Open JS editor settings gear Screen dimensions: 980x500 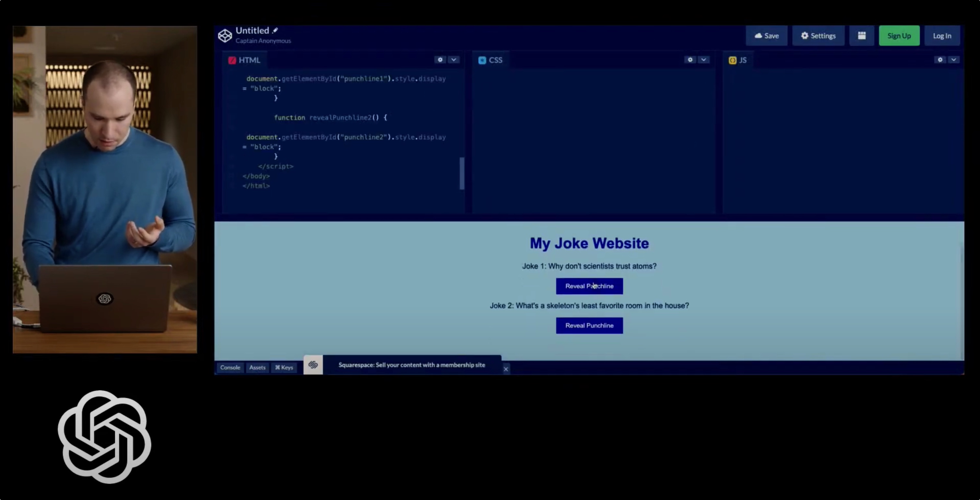tap(940, 60)
